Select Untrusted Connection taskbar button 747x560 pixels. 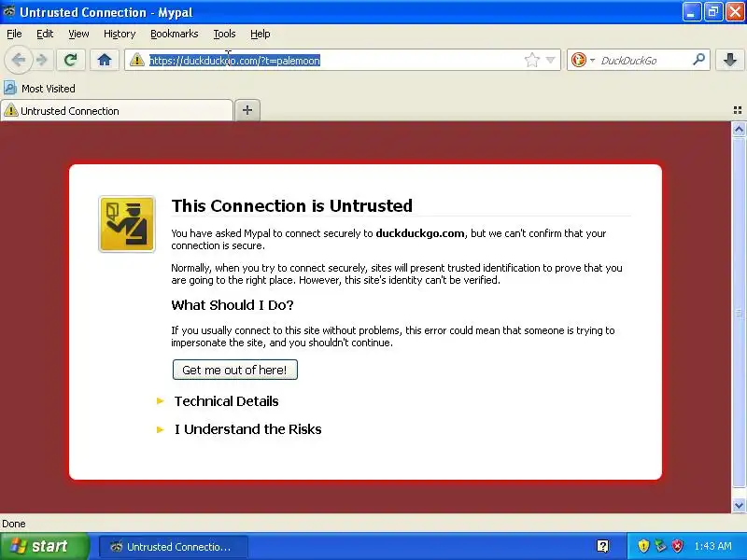(174, 547)
